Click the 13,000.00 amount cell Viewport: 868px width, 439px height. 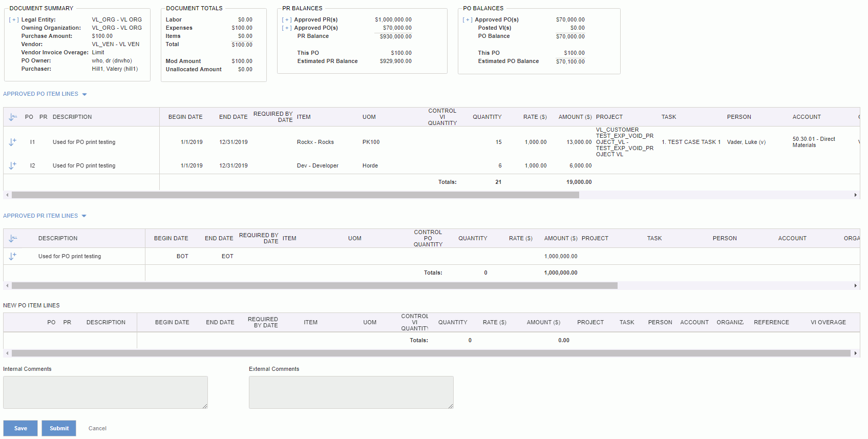click(x=579, y=142)
